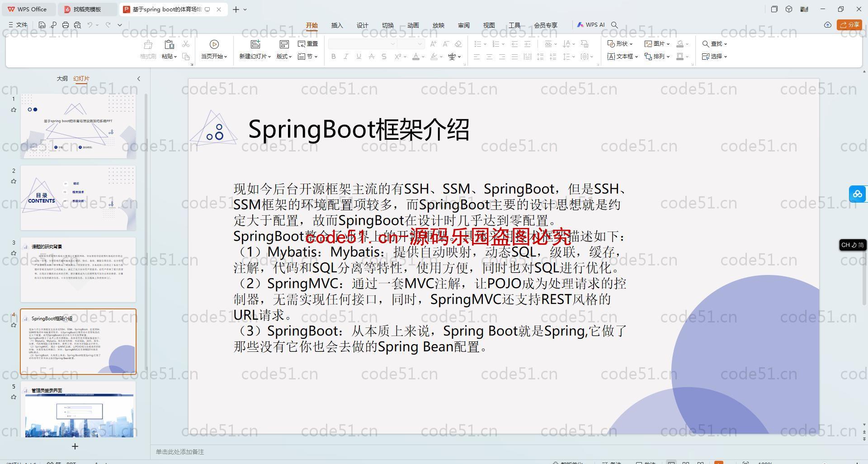Image resolution: width=868 pixels, height=464 pixels.
Task: Open text highlight color picker
Action: click(441, 57)
